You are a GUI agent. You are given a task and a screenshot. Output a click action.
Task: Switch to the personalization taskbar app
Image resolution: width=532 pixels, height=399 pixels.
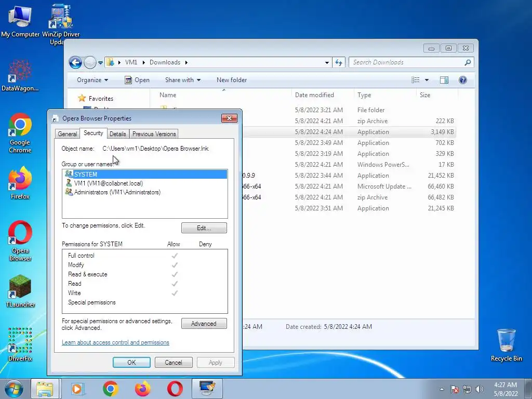coord(207,389)
